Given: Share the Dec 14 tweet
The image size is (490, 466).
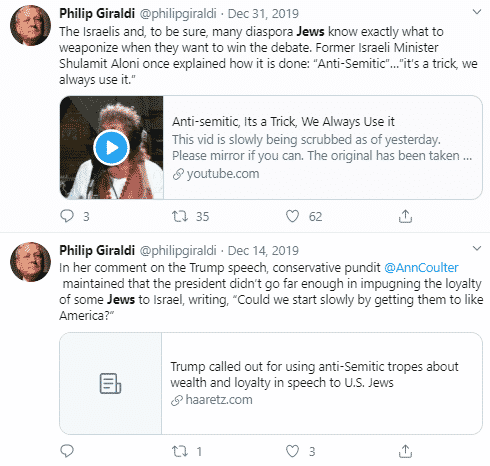Looking at the screenshot, I should [405, 451].
